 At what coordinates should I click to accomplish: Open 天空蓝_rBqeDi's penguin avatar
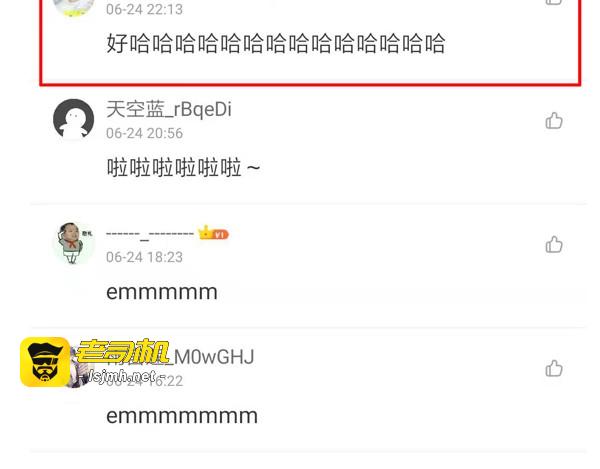coord(73,119)
